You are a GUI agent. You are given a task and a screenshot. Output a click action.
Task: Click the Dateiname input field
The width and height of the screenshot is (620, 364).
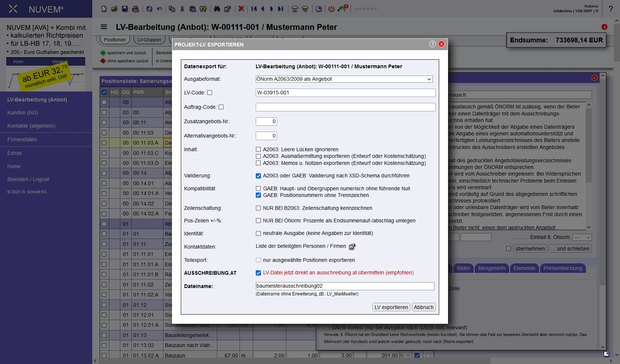click(x=345, y=286)
